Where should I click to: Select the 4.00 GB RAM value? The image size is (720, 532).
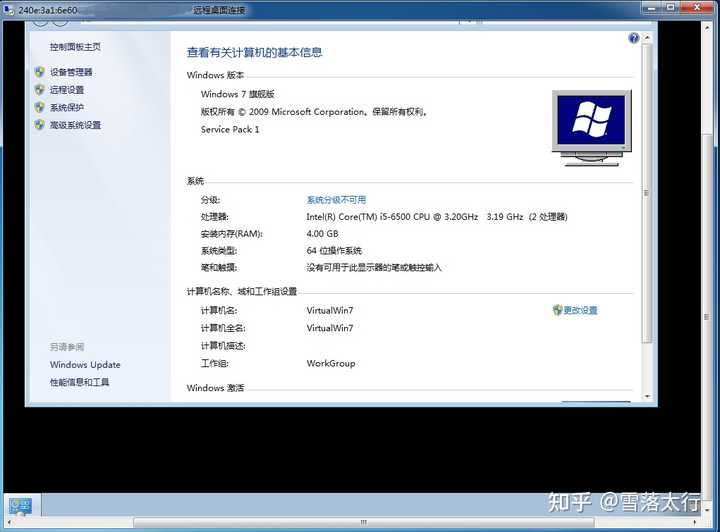tap(322, 234)
